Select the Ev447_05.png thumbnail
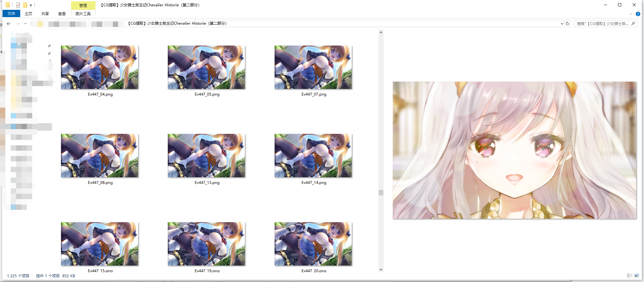Image resolution: width=644 pixels, height=282 pixels. pos(206,67)
